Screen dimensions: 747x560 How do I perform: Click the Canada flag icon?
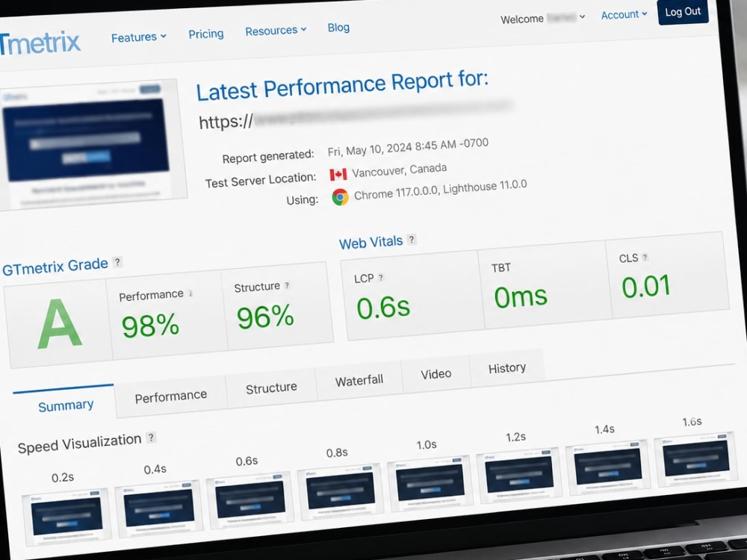click(338, 174)
